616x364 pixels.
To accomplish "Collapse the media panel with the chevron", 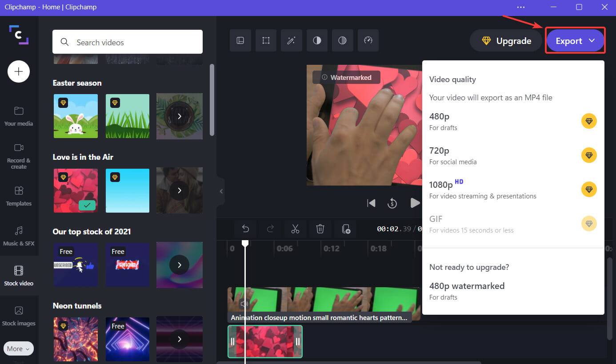I will tap(221, 191).
